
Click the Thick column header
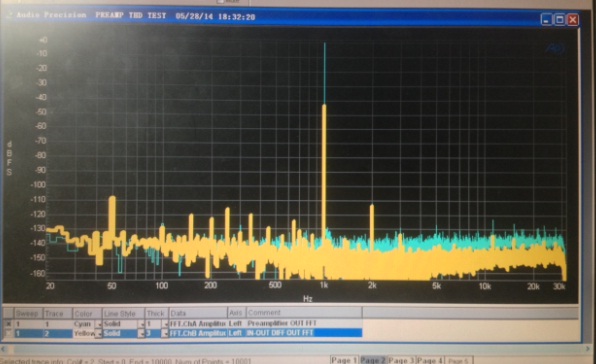(157, 313)
